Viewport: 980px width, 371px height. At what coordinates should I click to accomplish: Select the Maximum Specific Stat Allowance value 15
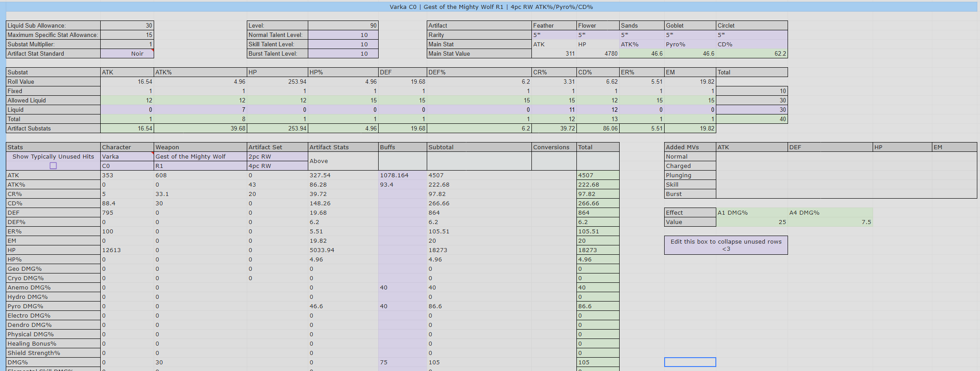point(127,35)
